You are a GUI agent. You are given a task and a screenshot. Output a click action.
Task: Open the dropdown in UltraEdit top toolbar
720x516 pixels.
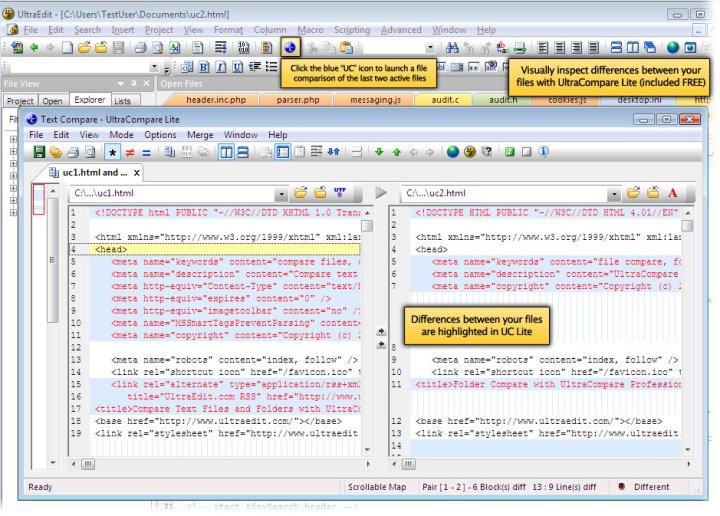[430, 47]
